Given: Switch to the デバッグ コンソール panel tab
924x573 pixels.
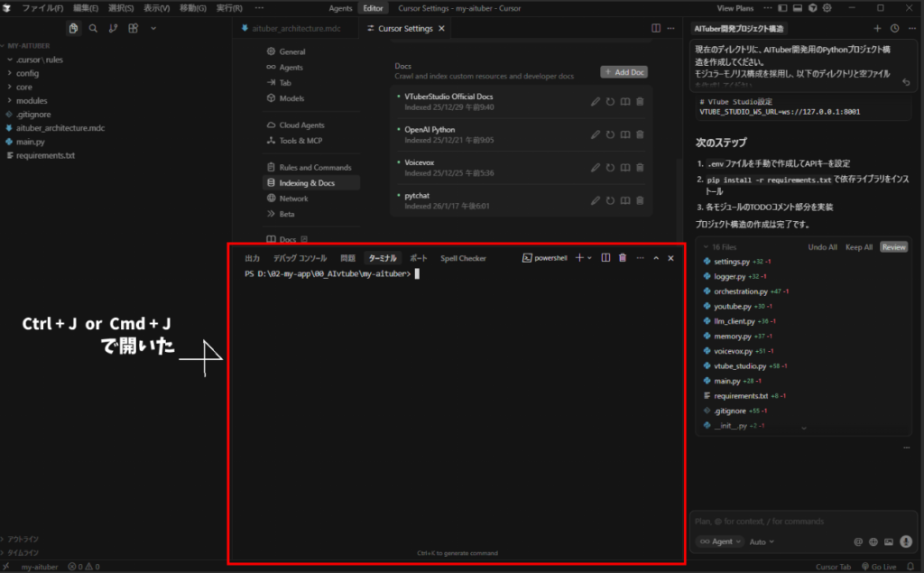Looking at the screenshot, I should (300, 258).
